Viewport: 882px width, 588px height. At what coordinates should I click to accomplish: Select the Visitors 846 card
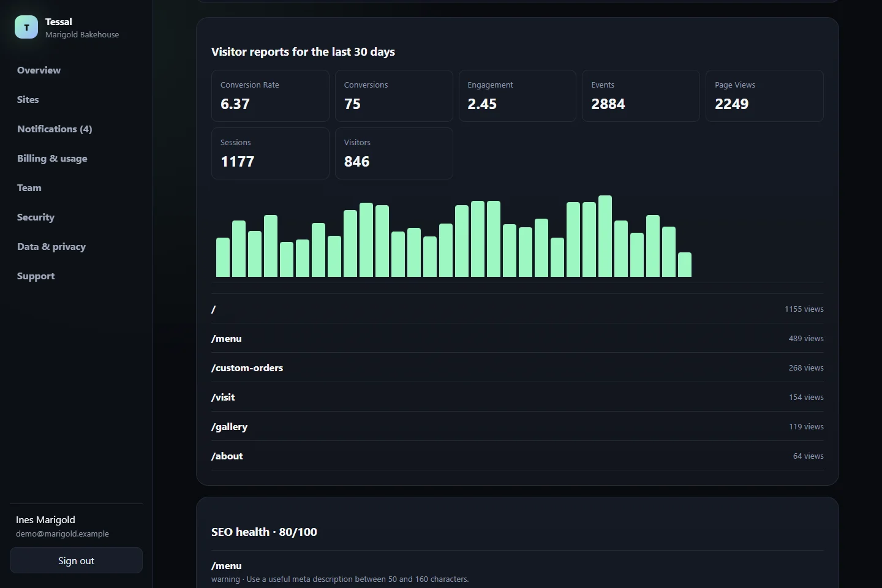394,154
